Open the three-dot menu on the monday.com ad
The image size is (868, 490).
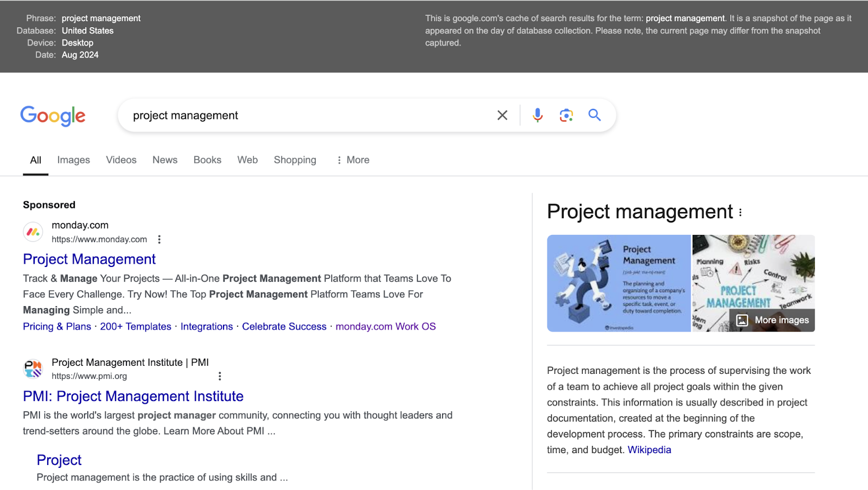pyautogui.click(x=159, y=239)
